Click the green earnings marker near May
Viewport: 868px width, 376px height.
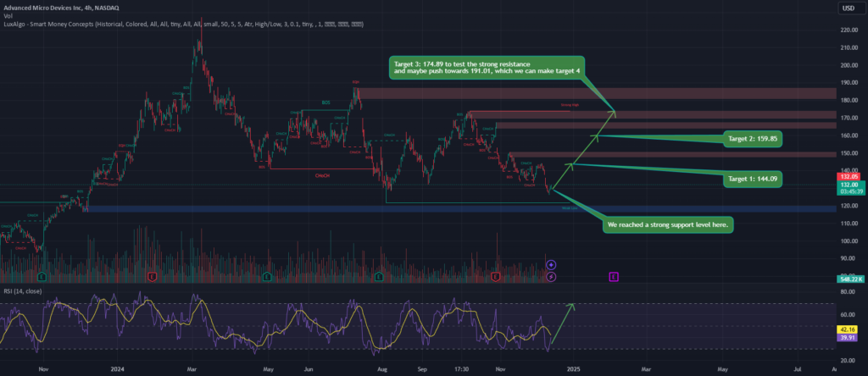pyautogui.click(x=266, y=276)
